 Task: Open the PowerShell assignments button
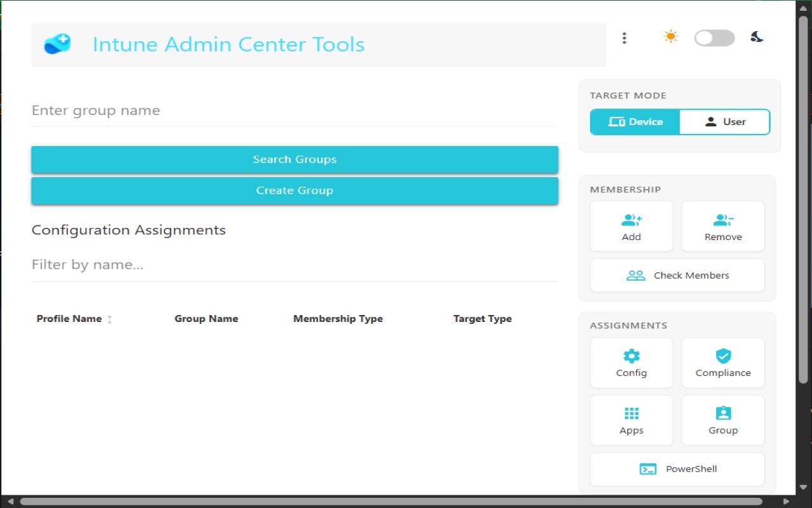click(678, 469)
